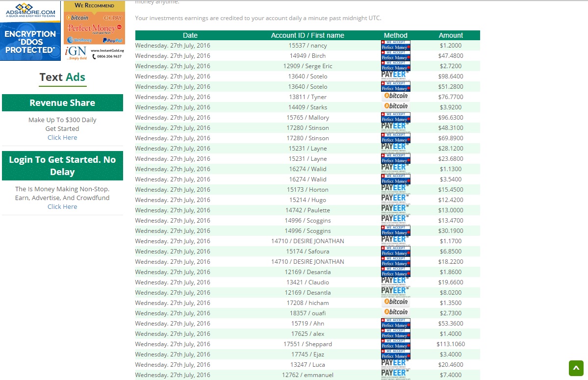Select the first 14710 / DESIRE JONATHAN entry
The image size is (588, 380).
click(x=307, y=241)
